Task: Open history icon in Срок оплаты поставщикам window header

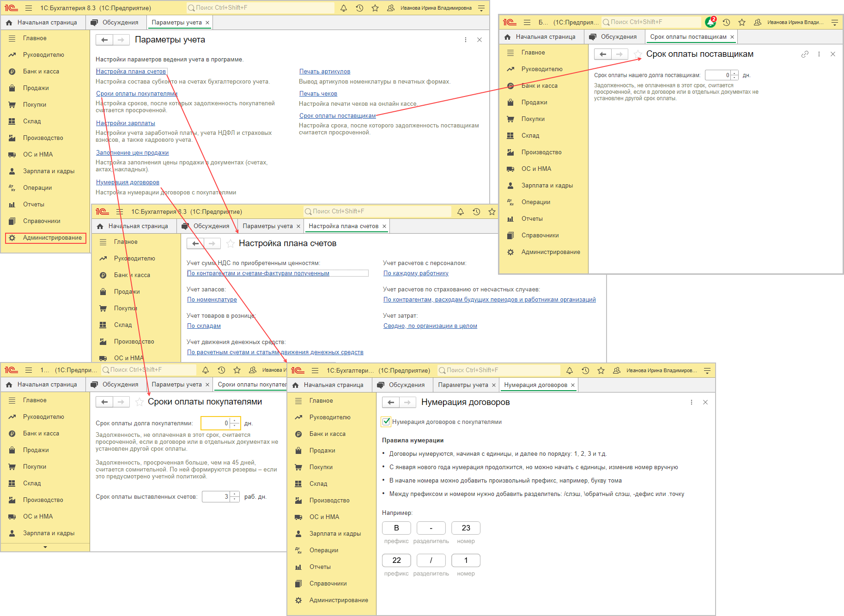Action: (x=726, y=22)
